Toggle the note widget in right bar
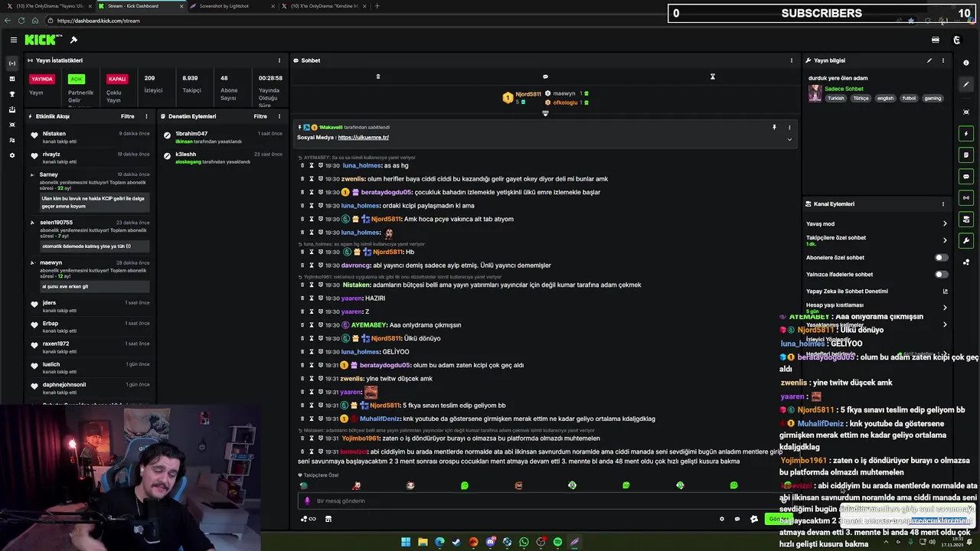This screenshot has width=980, height=551. click(966, 155)
